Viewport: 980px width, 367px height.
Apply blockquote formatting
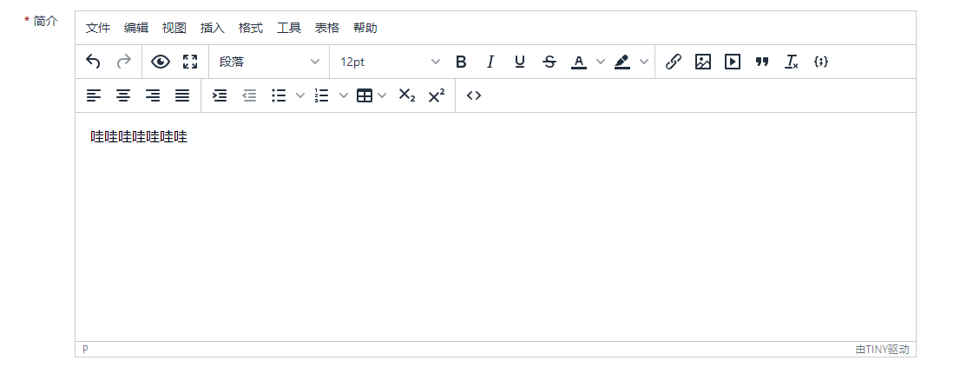(762, 62)
